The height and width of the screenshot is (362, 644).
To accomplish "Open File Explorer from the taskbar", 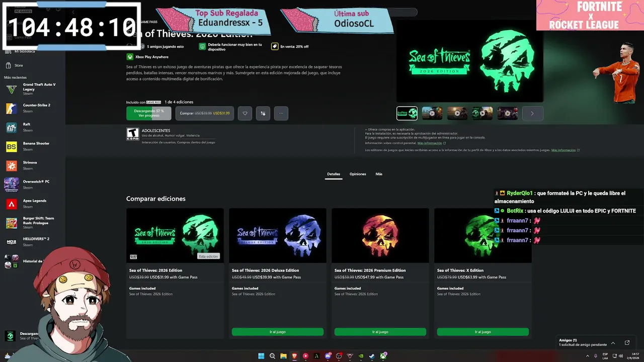I will [x=283, y=356].
